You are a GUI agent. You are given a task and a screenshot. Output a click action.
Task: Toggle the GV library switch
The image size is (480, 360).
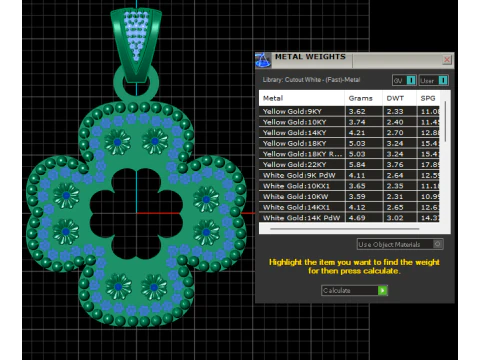(404, 80)
